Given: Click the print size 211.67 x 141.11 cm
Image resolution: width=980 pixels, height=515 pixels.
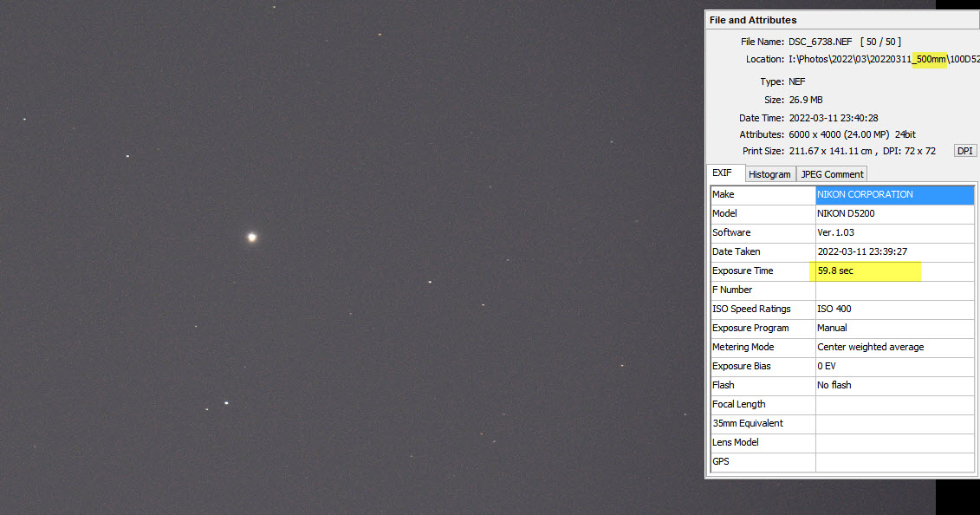Looking at the screenshot, I should pyautogui.click(x=831, y=151).
